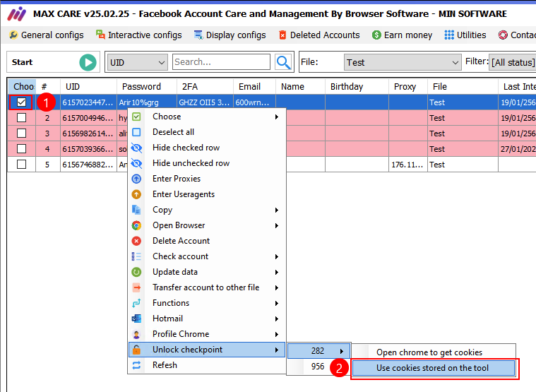The image size is (536, 392).
Task: Open the General configs menu
Action: (x=47, y=35)
